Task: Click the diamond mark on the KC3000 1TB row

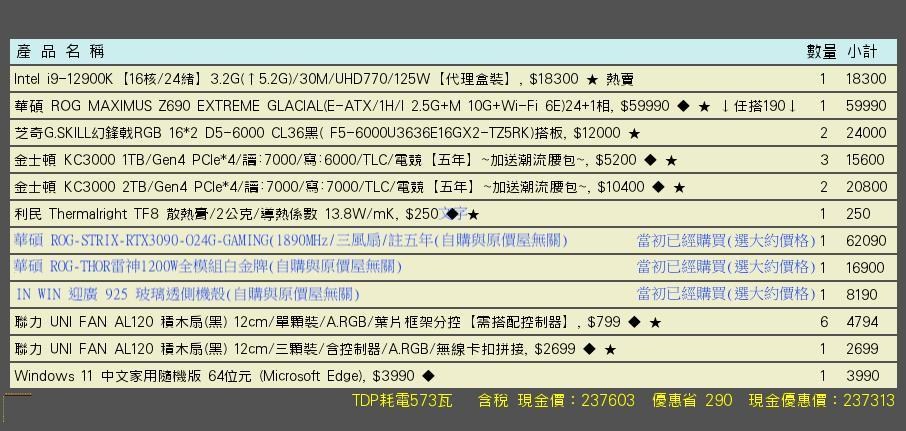Action: coord(650,161)
